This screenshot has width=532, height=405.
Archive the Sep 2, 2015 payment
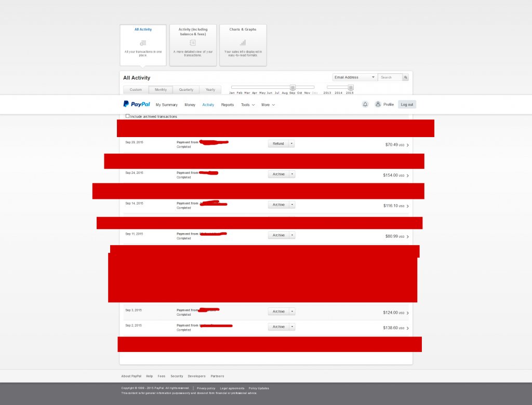tap(278, 327)
